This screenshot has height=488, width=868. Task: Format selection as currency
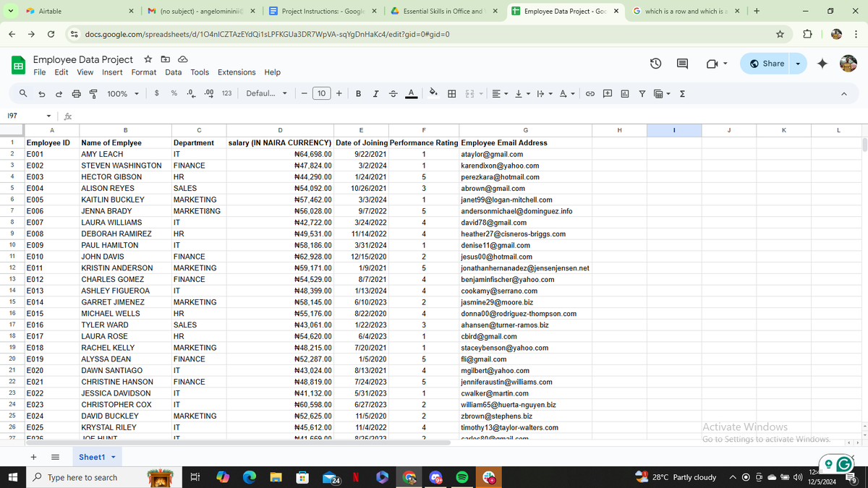pos(158,93)
